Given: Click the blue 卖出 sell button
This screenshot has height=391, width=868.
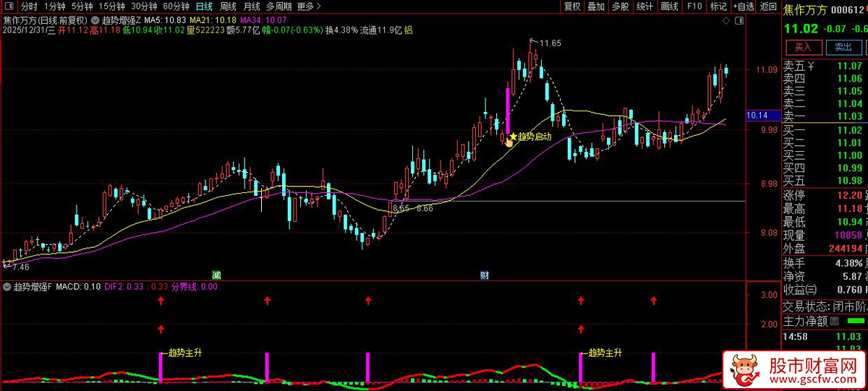Looking at the screenshot, I should point(843,47).
